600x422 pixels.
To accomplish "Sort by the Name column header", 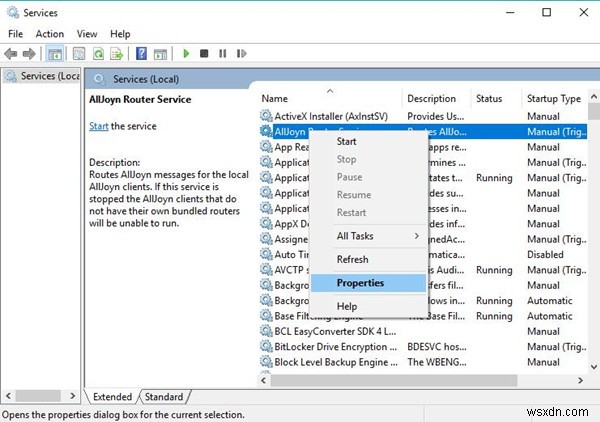I will pyautogui.click(x=331, y=99).
